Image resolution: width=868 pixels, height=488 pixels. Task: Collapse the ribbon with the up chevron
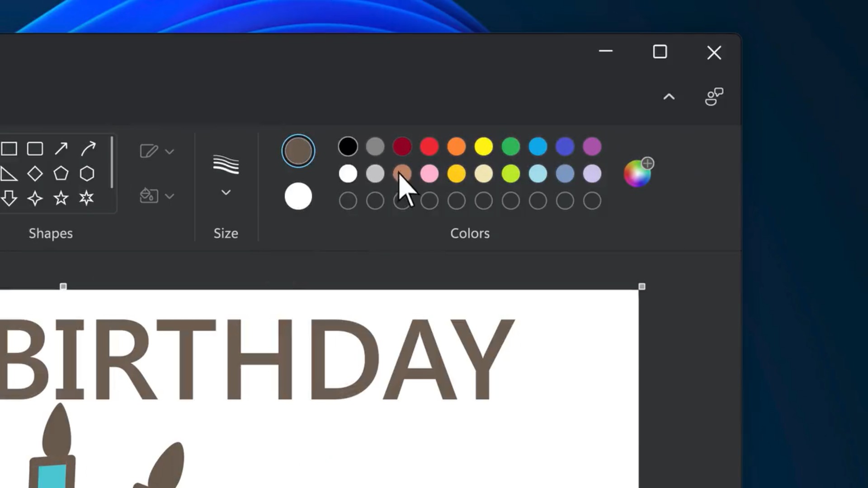669,97
